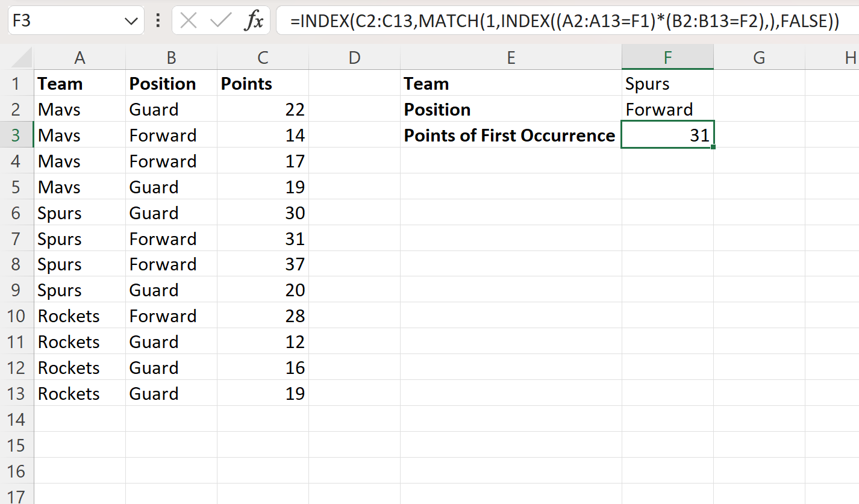The width and height of the screenshot is (859, 504).
Task: Click the cell containing 14
Action: pos(263,135)
